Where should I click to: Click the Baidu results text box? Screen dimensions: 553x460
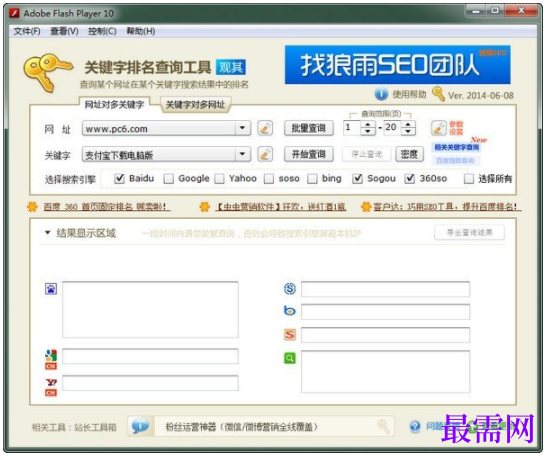coord(150,309)
